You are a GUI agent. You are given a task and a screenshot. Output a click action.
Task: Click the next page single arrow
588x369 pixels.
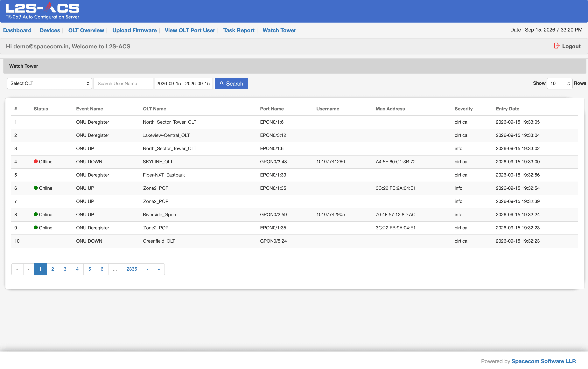pyautogui.click(x=147, y=269)
